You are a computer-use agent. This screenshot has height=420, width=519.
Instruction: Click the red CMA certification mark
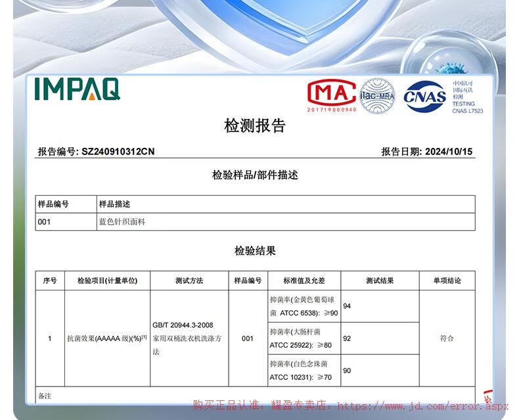coord(331,93)
